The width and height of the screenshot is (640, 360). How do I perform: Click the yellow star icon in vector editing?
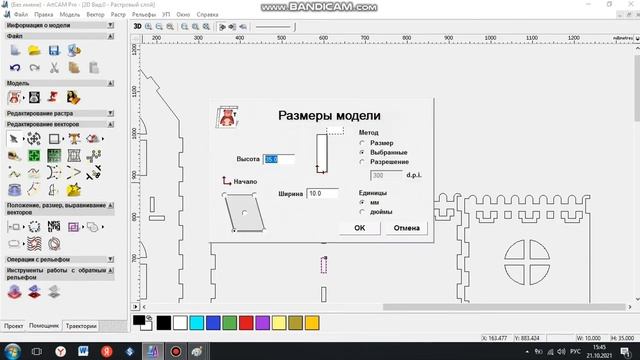74,190
